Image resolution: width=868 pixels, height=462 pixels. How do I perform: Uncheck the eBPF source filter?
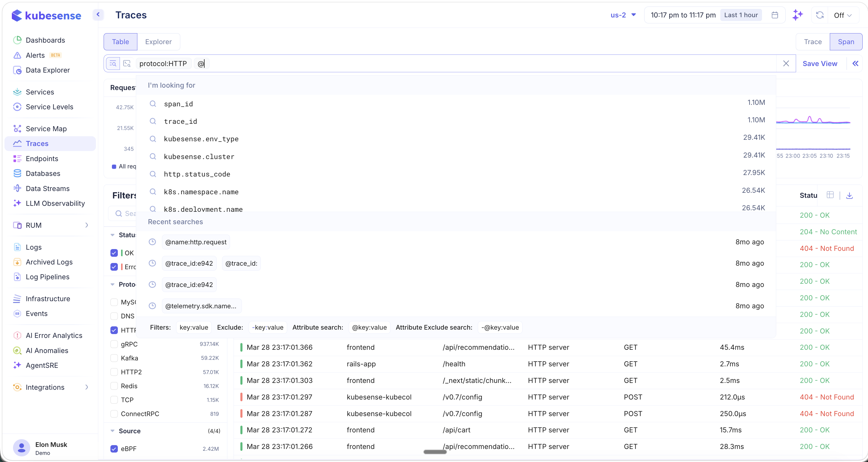[114, 448]
